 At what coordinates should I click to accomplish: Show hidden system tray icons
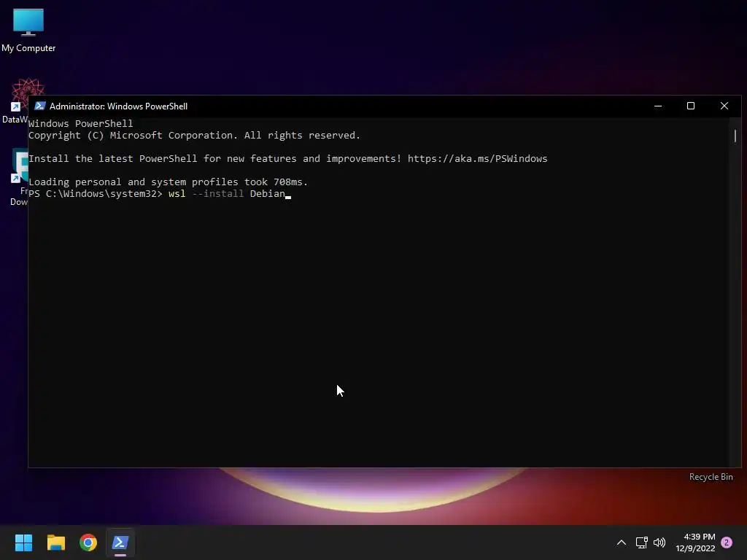622,542
